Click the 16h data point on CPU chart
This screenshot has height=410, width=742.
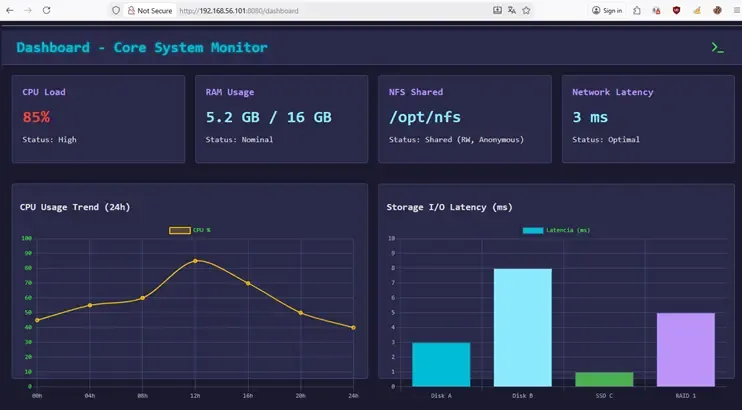(248, 283)
